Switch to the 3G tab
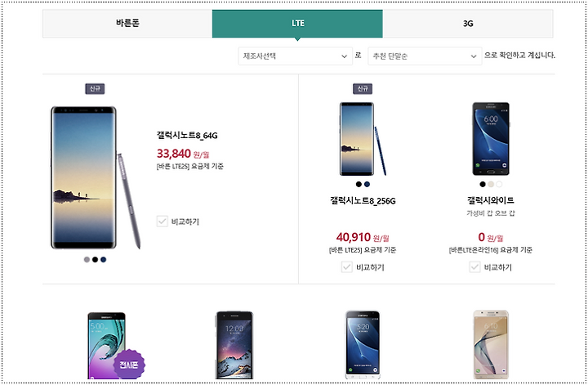Image resolution: width=588 pixels, height=385 pixels. pyautogui.click(x=468, y=24)
